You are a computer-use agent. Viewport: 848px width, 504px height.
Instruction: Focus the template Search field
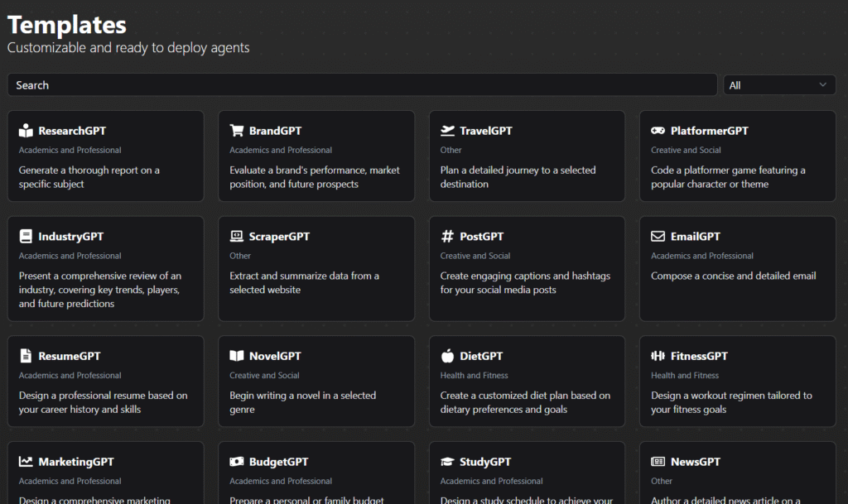tap(363, 85)
